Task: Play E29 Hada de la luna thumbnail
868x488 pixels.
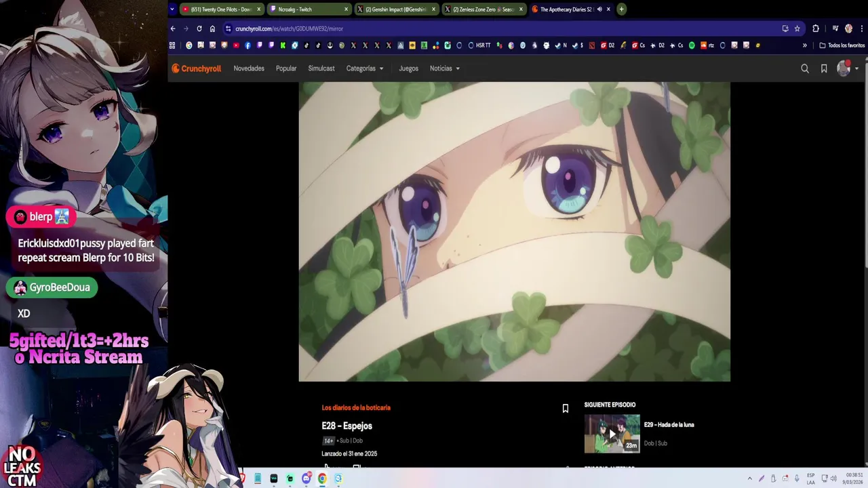Action: [612, 434]
